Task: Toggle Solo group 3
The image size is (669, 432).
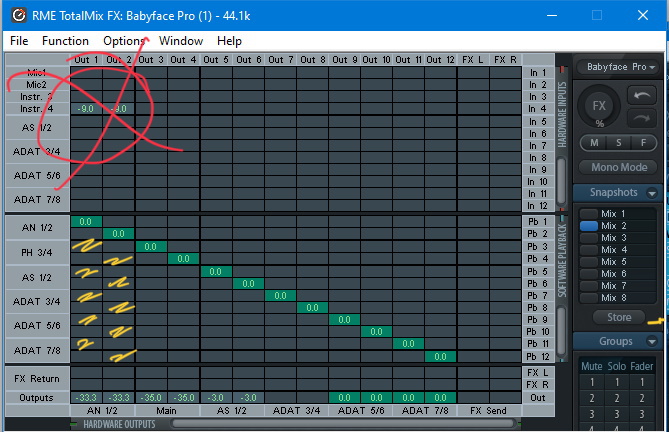Action: pos(617,414)
